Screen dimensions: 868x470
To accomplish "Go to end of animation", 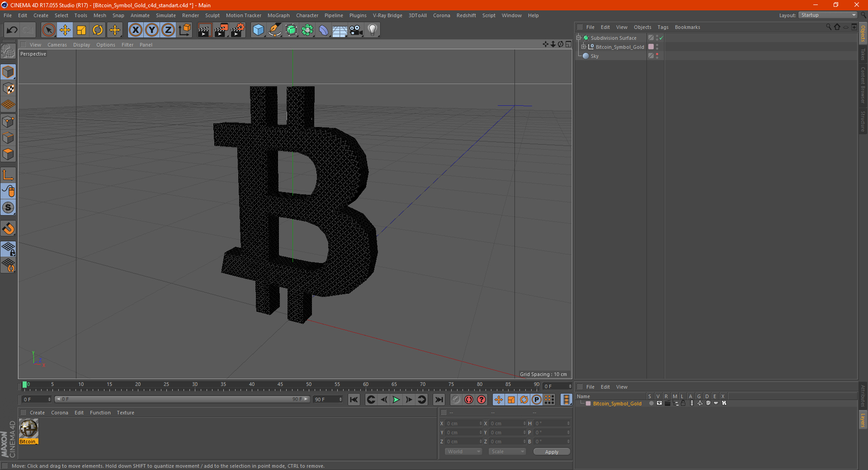I will click(439, 399).
